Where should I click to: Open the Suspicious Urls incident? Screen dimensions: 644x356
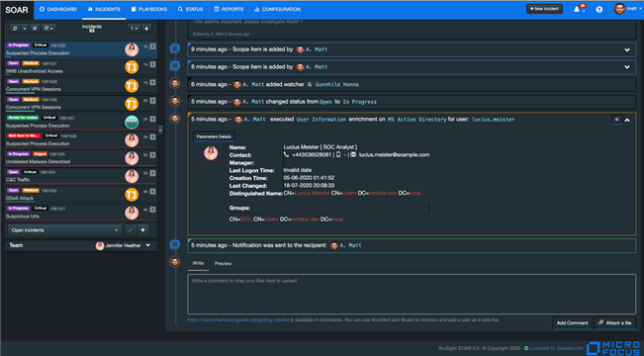pos(81,213)
